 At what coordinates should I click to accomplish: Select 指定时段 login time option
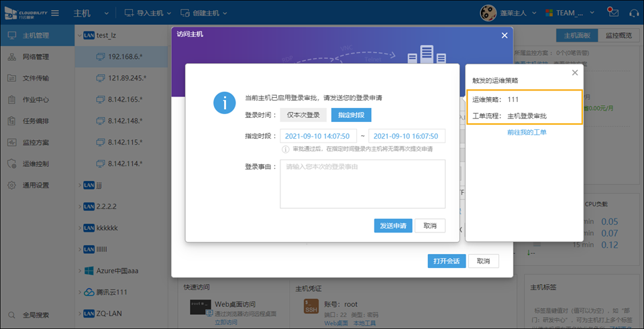(352, 115)
